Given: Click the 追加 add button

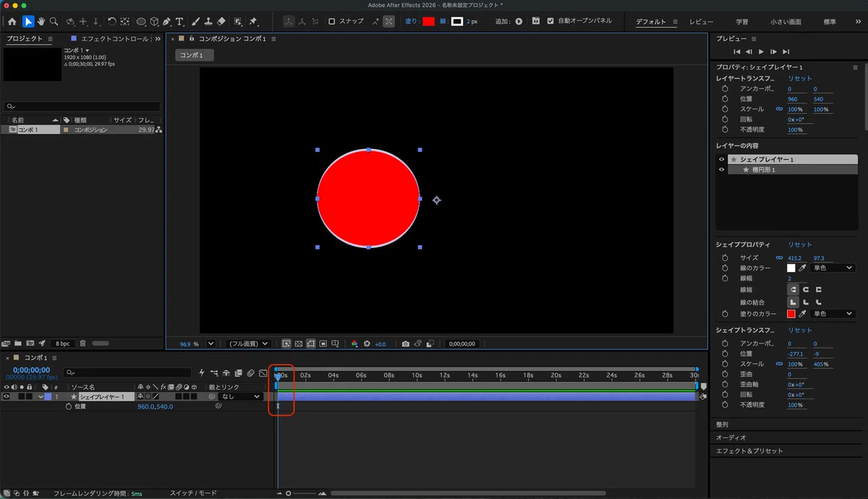Looking at the screenshot, I should point(519,22).
